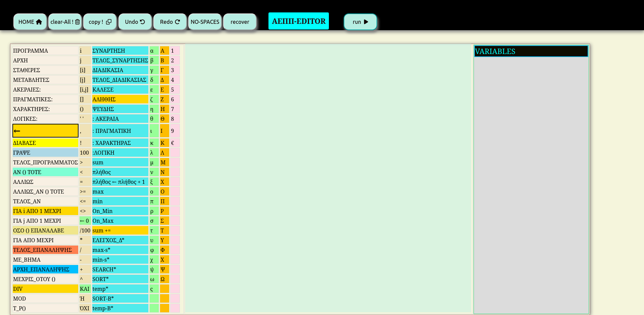Toggle NO-SPACES mode
Image resolution: width=644 pixels, height=315 pixels.
205,22
